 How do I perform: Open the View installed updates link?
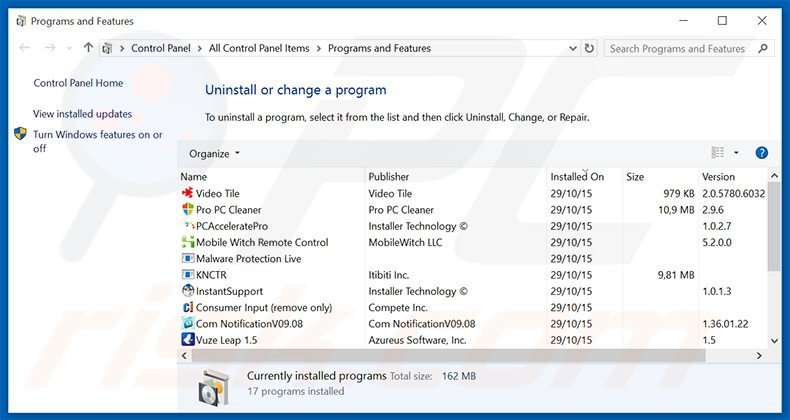pos(83,114)
